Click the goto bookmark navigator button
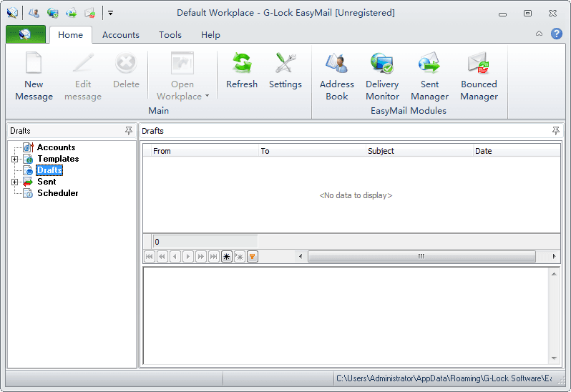The height and width of the screenshot is (392, 571). point(239,257)
